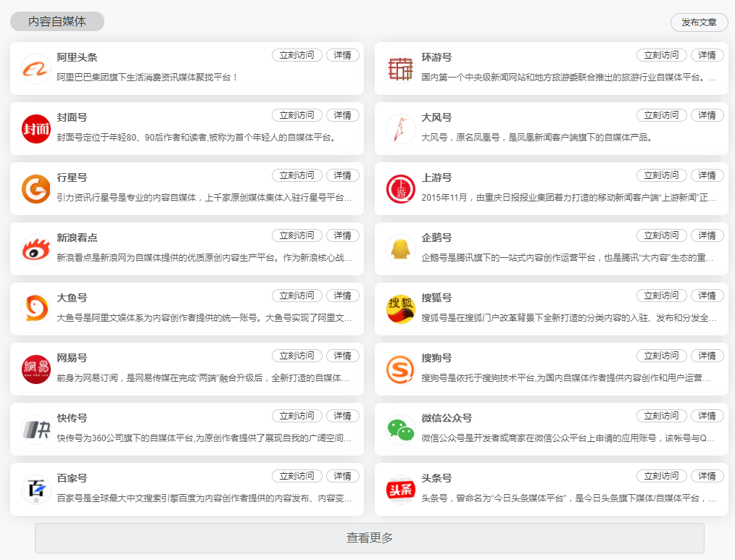Click the 阿里头条 orange logo icon
735x560 pixels.
36,69
